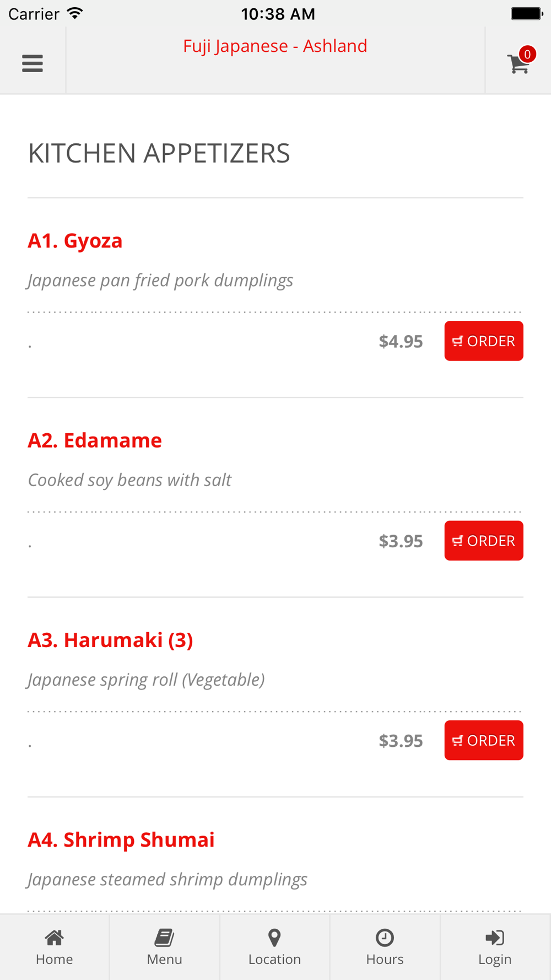
Task: Tap the cart item count badge
Action: click(527, 54)
